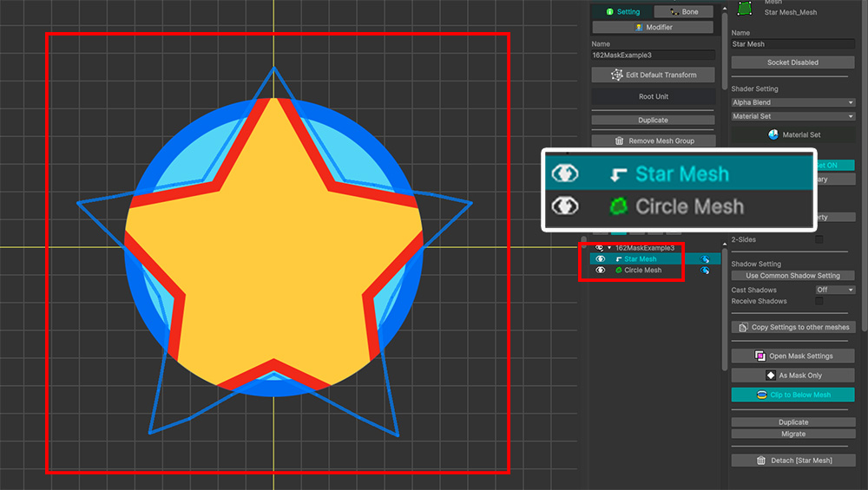Open the Cast Shadows dropdown set to Off
Image resolution: width=868 pixels, height=490 pixels.
tap(835, 290)
